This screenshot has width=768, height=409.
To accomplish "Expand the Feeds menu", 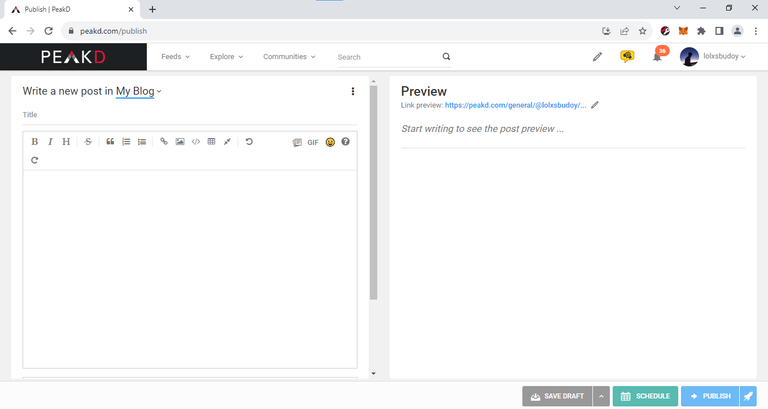I will (x=175, y=57).
